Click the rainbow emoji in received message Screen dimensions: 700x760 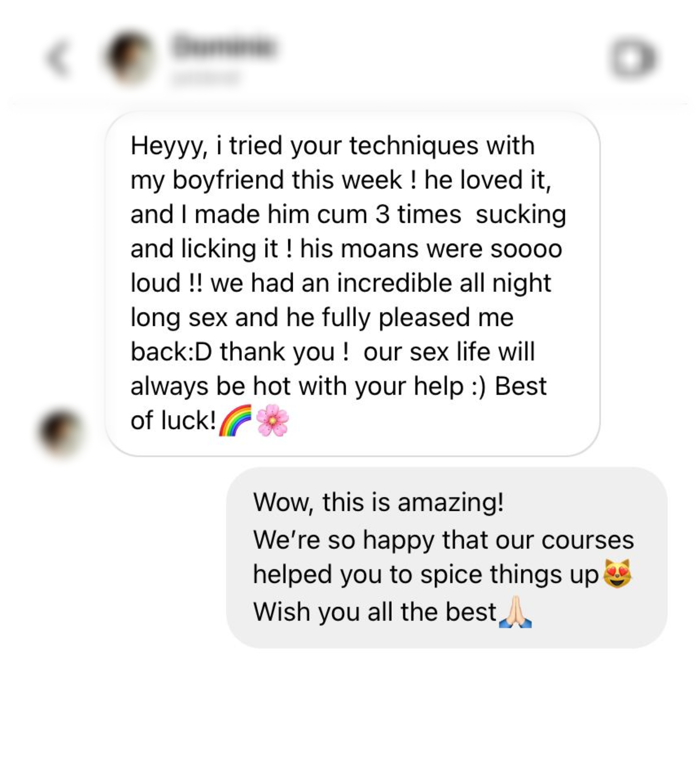[235, 421]
